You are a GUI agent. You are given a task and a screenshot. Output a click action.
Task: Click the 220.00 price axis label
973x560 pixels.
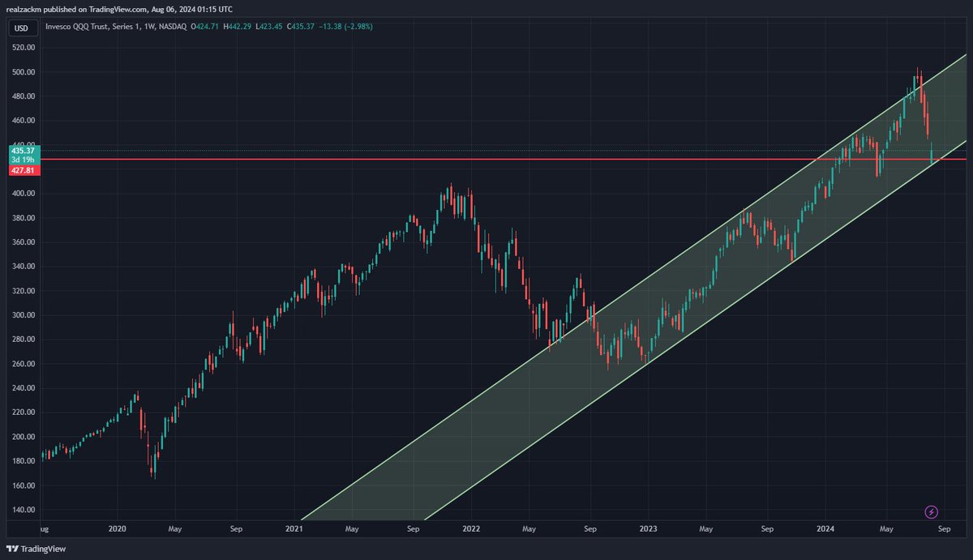click(x=23, y=413)
